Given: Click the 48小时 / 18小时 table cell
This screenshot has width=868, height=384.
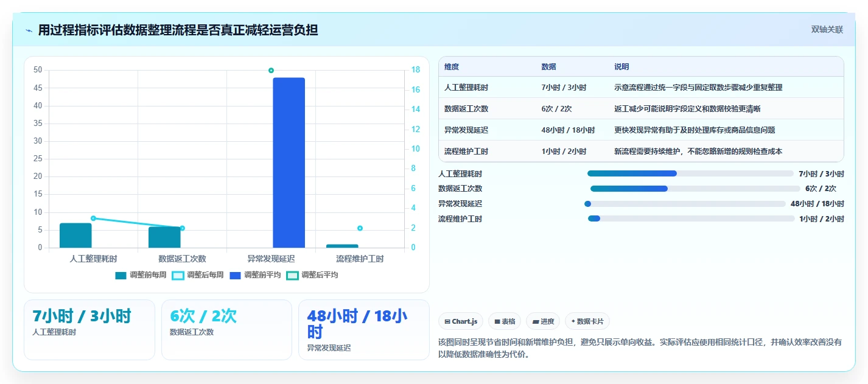Looking at the screenshot, I should pyautogui.click(x=567, y=130).
